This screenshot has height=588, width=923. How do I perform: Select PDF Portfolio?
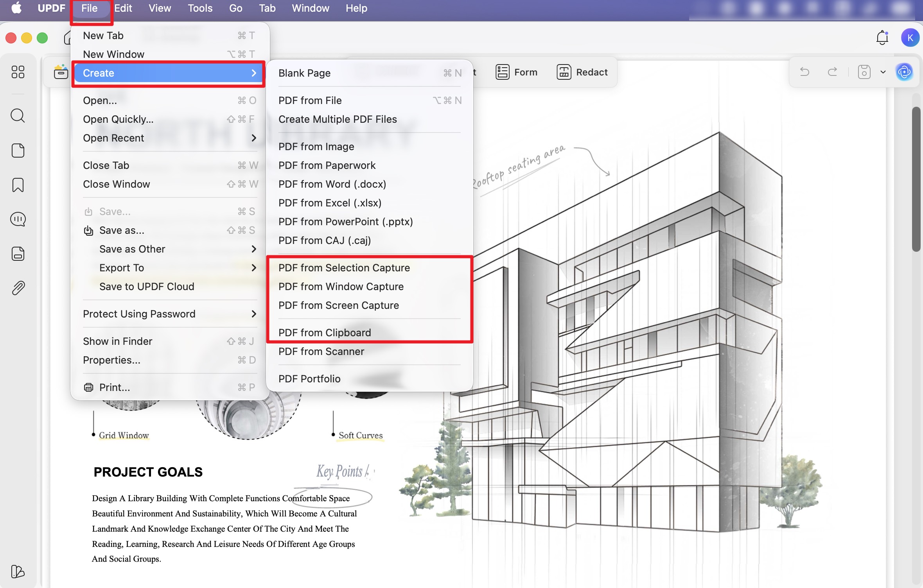pos(370,379)
